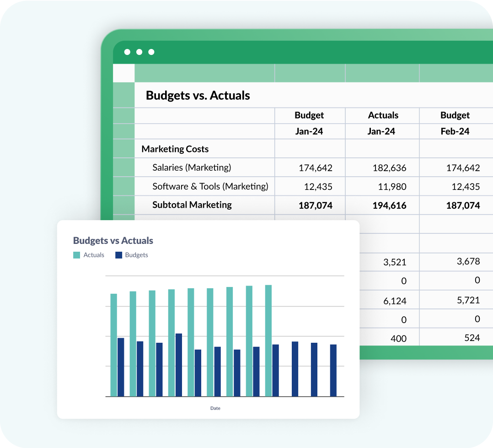Select the '400' cell
Viewport: 493px width, 448px height.
click(x=389, y=338)
